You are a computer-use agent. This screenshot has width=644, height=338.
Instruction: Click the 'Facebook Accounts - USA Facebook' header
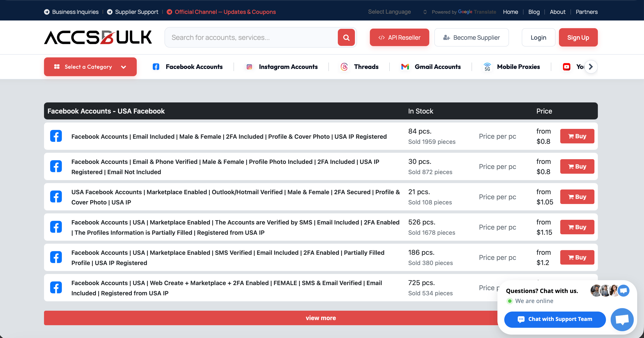click(x=106, y=111)
